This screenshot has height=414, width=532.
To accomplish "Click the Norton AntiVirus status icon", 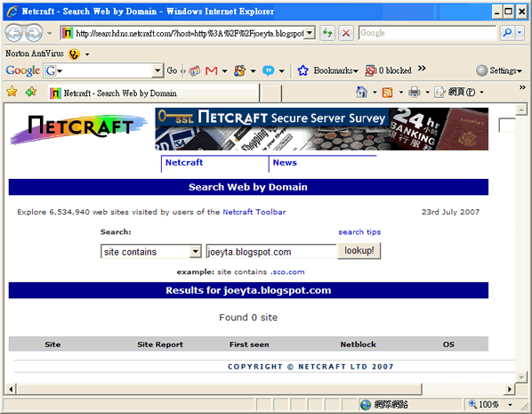I will pyautogui.click(x=74, y=54).
